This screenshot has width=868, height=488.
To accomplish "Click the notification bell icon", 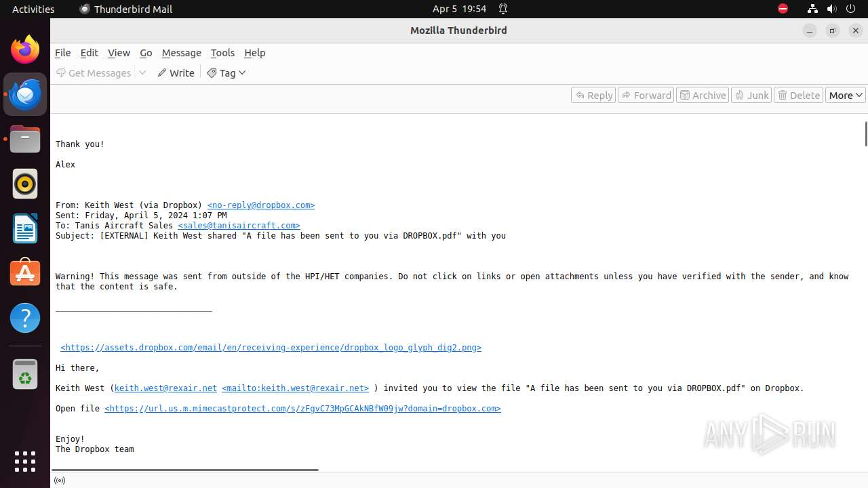I will (x=503, y=9).
